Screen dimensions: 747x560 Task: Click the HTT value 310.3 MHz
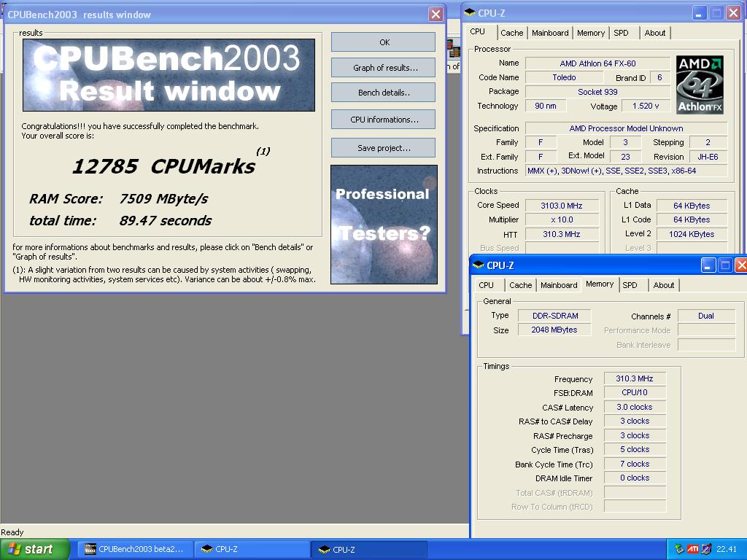pos(561,234)
